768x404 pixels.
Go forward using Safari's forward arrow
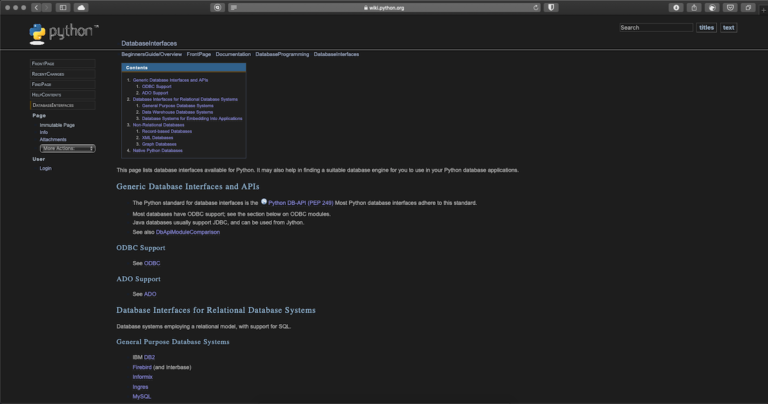(x=47, y=7)
